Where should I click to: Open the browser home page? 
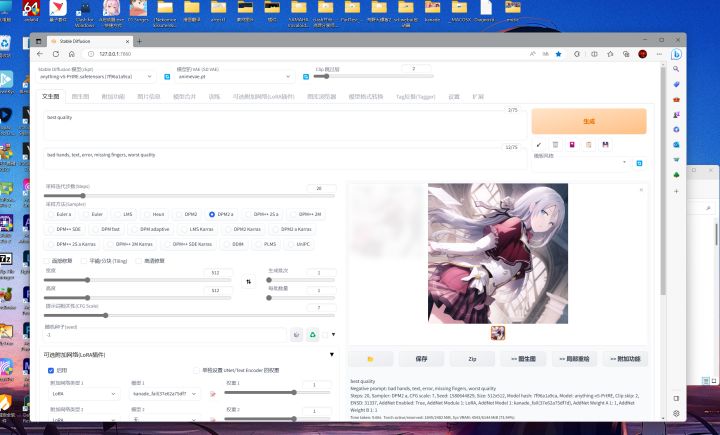(72, 54)
